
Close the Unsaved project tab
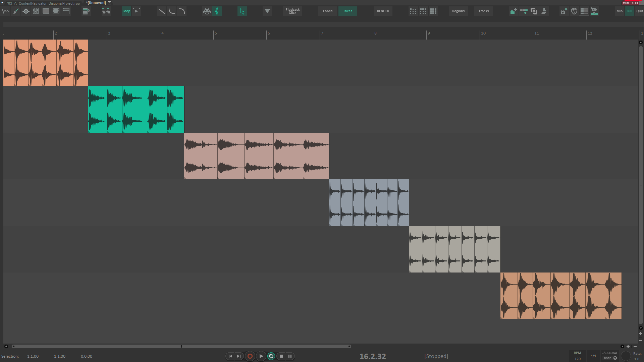click(109, 3)
